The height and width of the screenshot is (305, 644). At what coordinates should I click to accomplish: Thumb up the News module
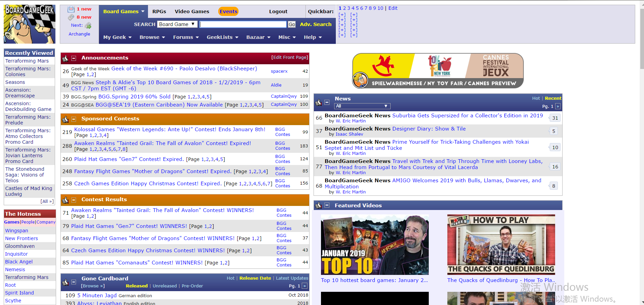tap(318, 102)
